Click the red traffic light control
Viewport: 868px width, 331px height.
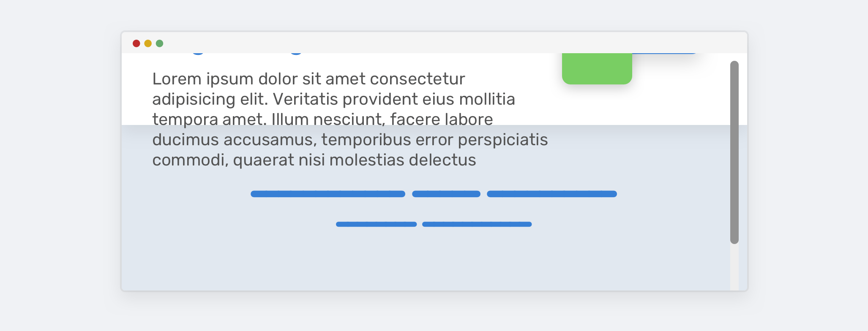pyautogui.click(x=136, y=43)
